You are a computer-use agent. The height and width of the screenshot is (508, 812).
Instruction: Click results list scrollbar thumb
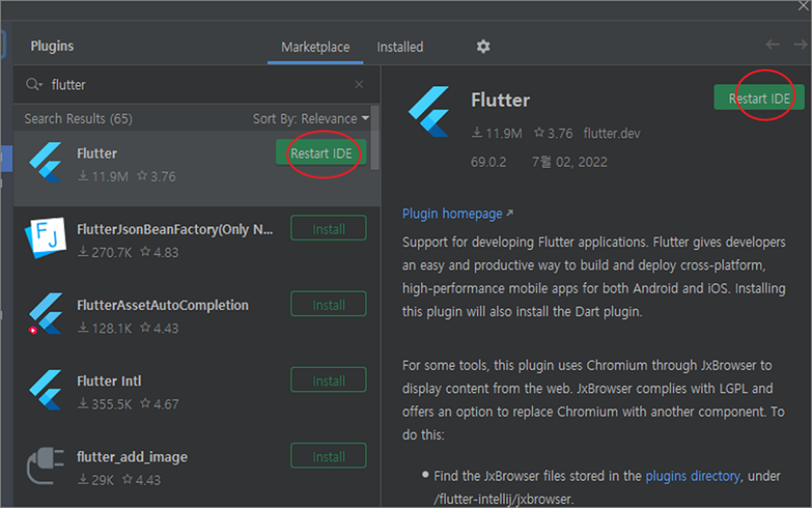pyautogui.click(x=375, y=139)
